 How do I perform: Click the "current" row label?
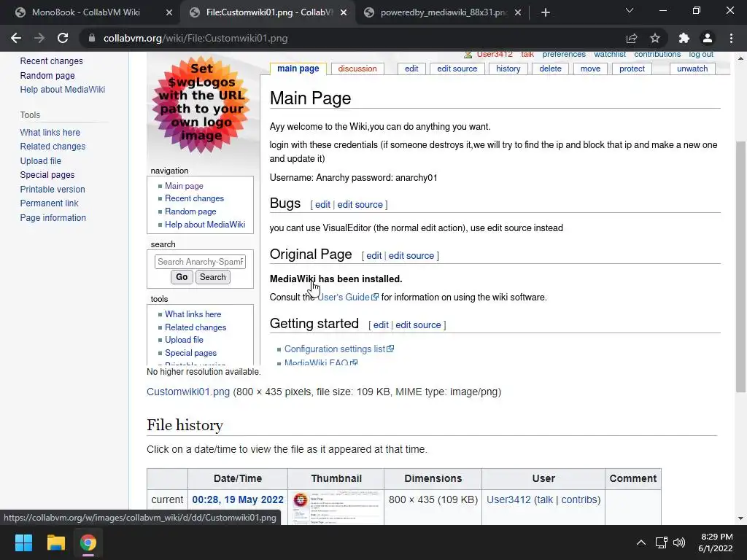coord(167,499)
